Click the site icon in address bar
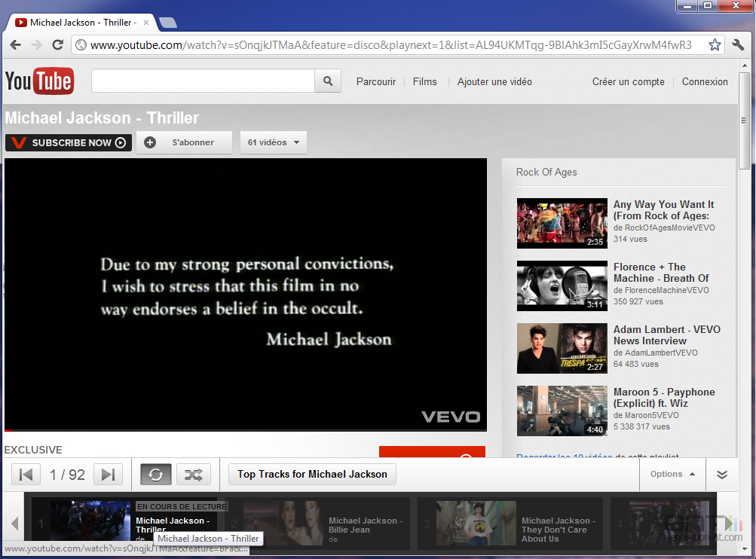756x559 pixels. pyautogui.click(x=81, y=45)
